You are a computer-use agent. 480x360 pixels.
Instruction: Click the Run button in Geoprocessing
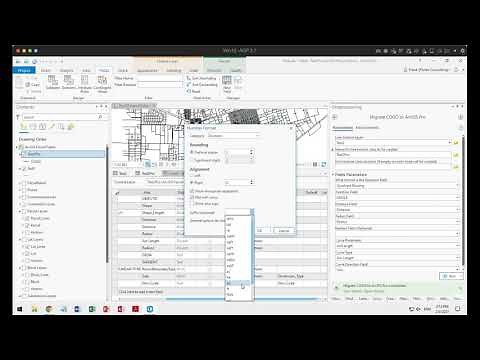(452, 276)
